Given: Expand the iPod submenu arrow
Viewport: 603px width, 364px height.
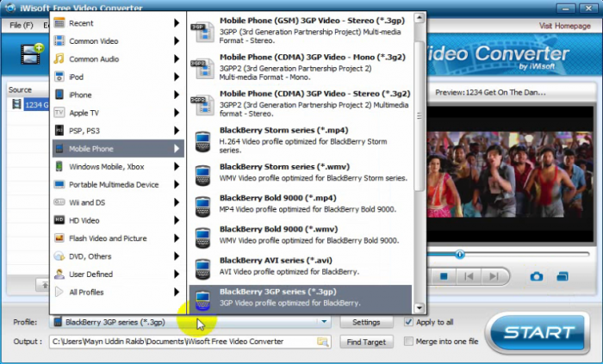Looking at the screenshot, I should point(177,77).
